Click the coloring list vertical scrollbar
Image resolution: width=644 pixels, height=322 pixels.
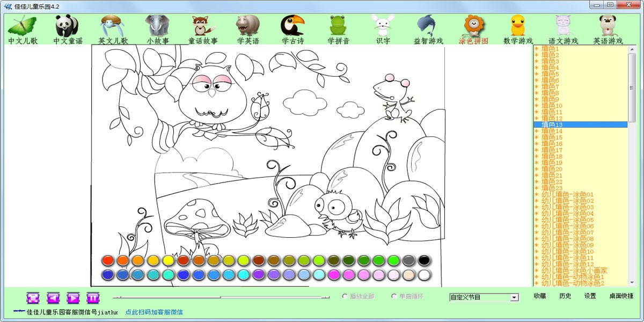[x=632, y=166]
